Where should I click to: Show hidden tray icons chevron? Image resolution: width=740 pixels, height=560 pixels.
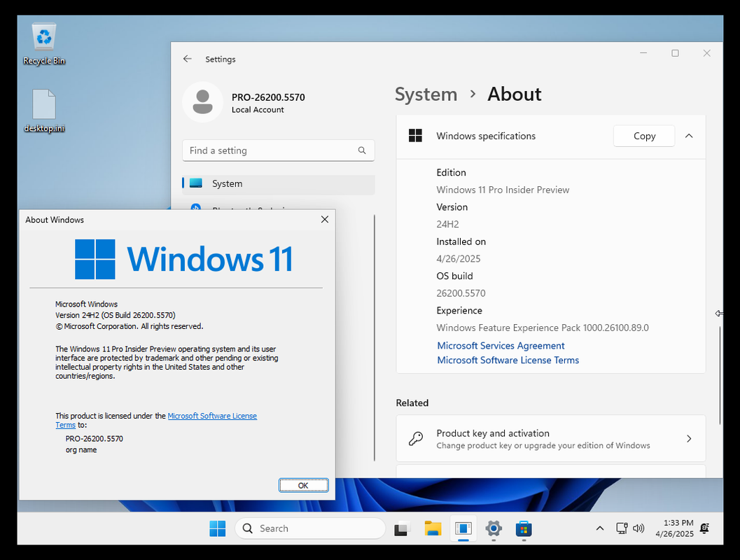point(600,528)
